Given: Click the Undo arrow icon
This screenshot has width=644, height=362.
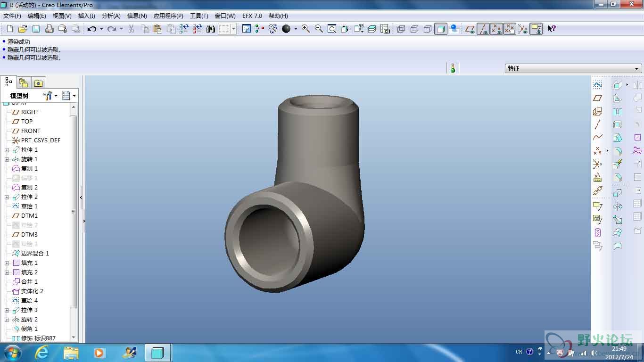Looking at the screenshot, I should pyautogui.click(x=91, y=29).
